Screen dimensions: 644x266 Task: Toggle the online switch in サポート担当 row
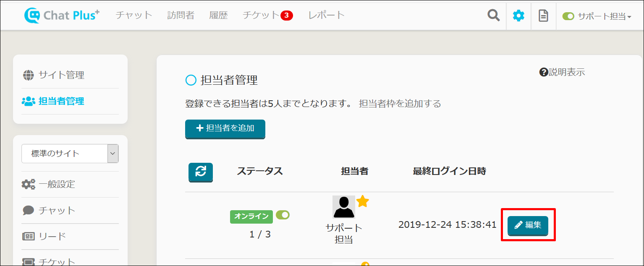pos(283,215)
